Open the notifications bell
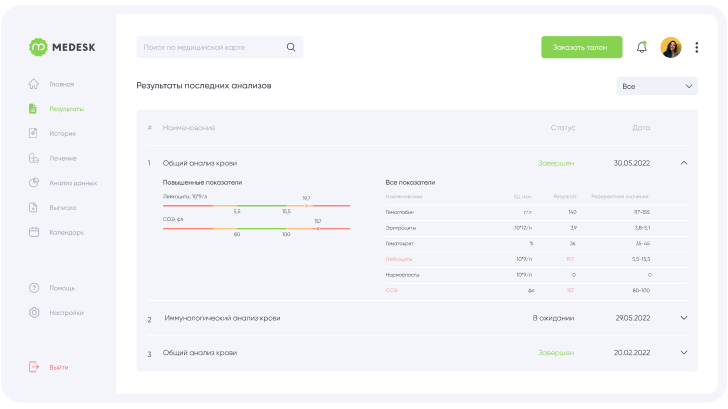Viewport: 728px width, 409px height. point(642,47)
